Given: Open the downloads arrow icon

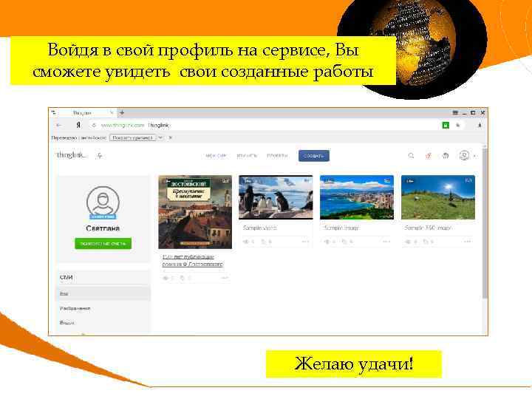Looking at the screenshot, I should [x=480, y=125].
